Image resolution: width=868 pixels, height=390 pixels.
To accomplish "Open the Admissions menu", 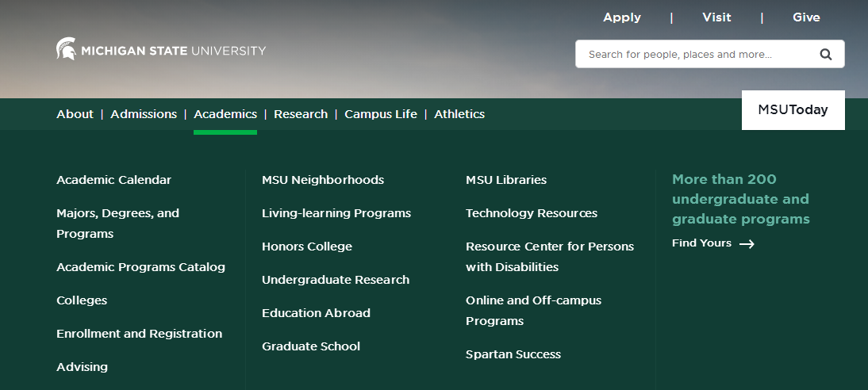I will (x=144, y=114).
